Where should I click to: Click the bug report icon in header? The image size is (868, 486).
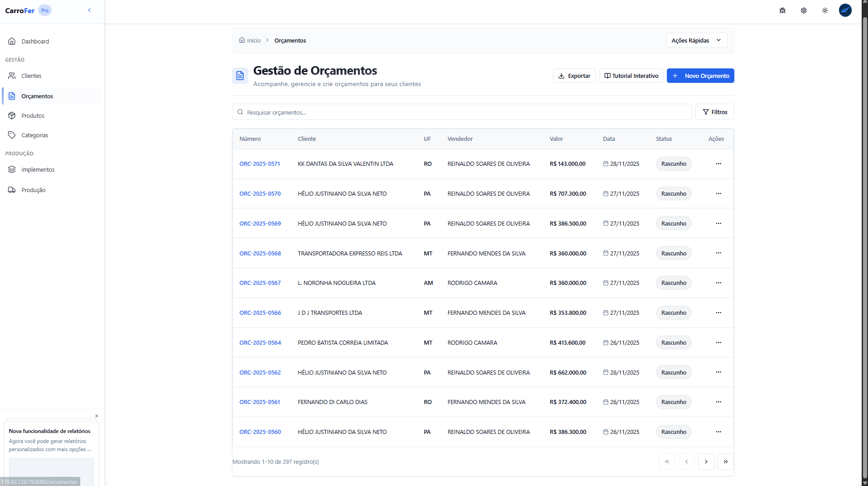tap(782, 10)
